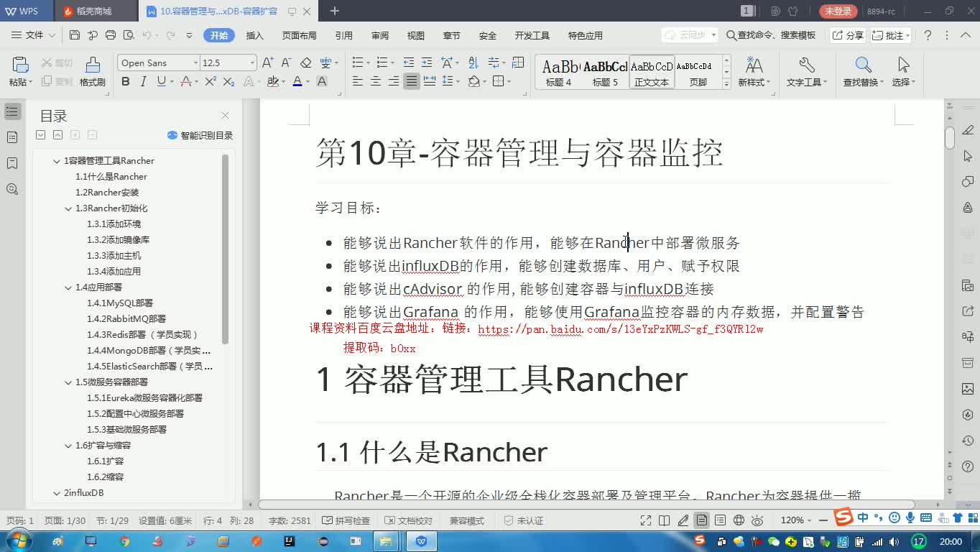Open the bullet list dropdown arrow
Image resolution: width=980 pixels, height=552 pixels.
click(368, 63)
